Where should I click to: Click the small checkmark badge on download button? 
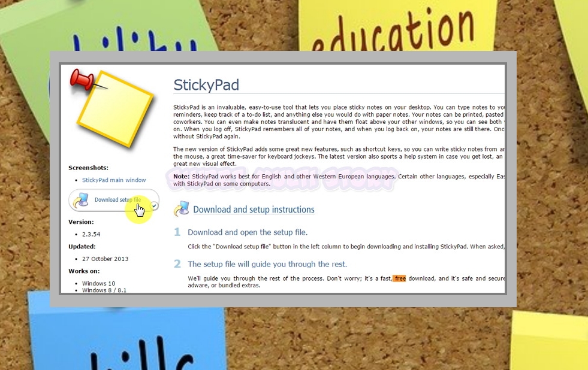(x=154, y=205)
